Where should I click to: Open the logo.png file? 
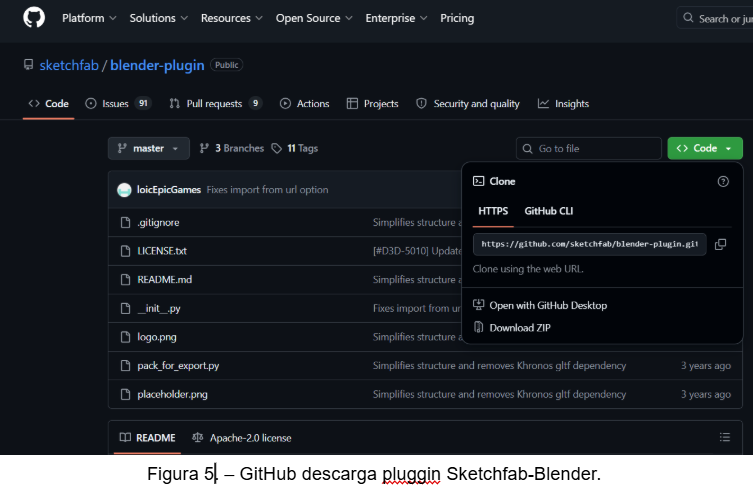click(x=157, y=337)
